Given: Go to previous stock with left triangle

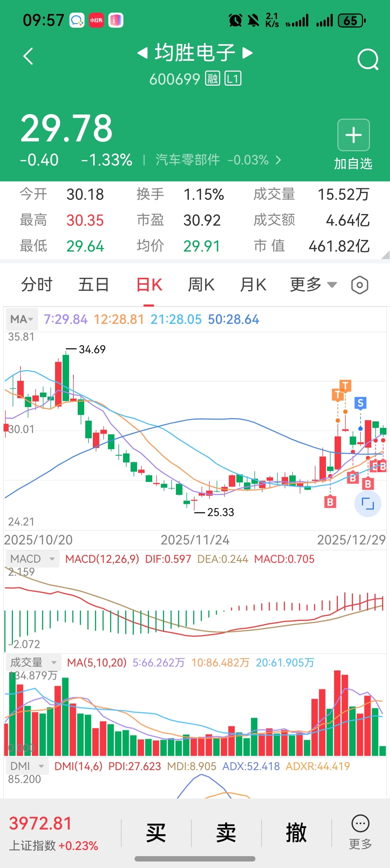Looking at the screenshot, I should point(143,53).
